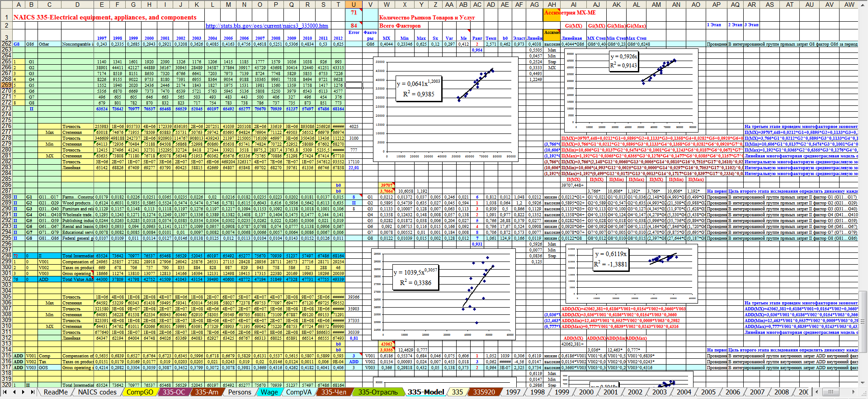Click the vertical scrollbar up arrow
This screenshot has width=868, height=399.
click(863, 4)
